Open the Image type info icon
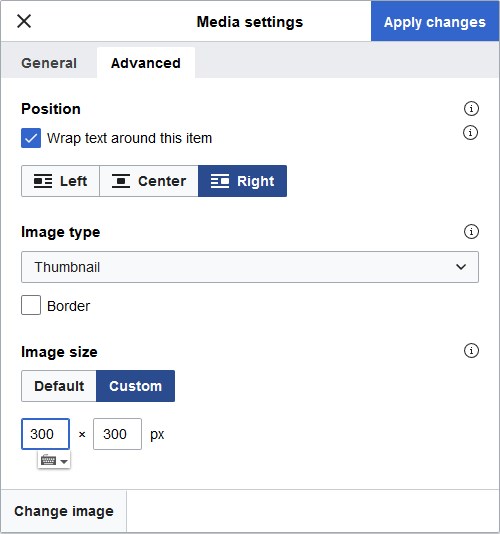The height and width of the screenshot is (534, 500). [471, 232]
